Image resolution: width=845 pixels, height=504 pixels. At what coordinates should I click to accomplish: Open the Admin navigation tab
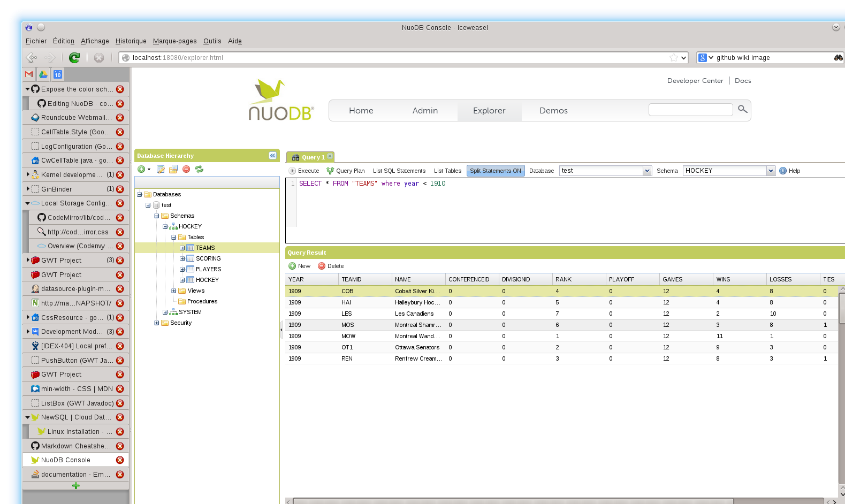coord(425,111)
